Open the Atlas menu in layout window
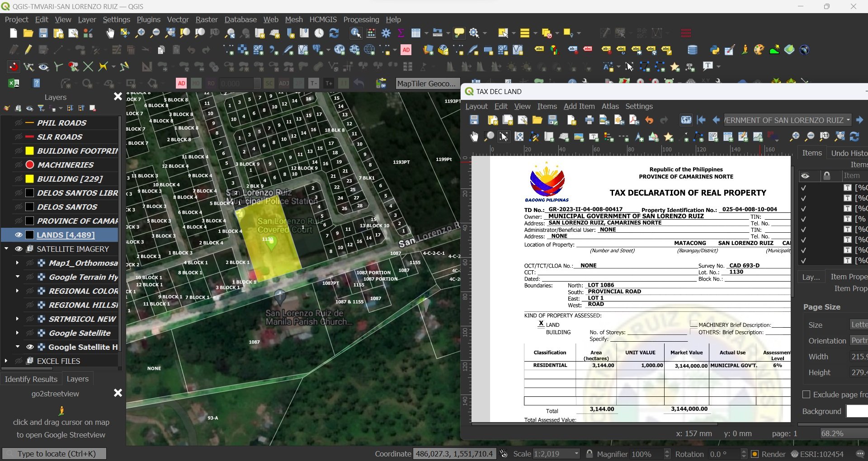Viewport: 868px width, 461px height. (610, 106)
